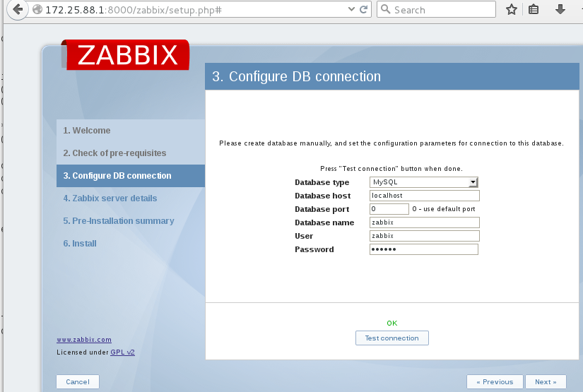Go to step 1. Welcome
Image resolution: width=583 pixels, height=392 pixels.
87,131
